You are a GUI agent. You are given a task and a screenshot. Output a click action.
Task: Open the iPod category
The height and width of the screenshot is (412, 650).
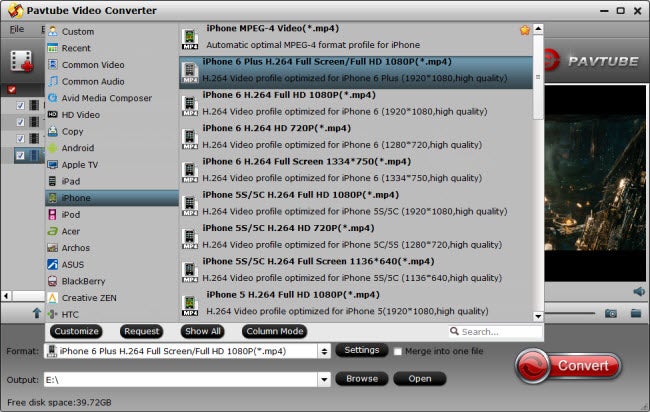click(x=112, y=215)
